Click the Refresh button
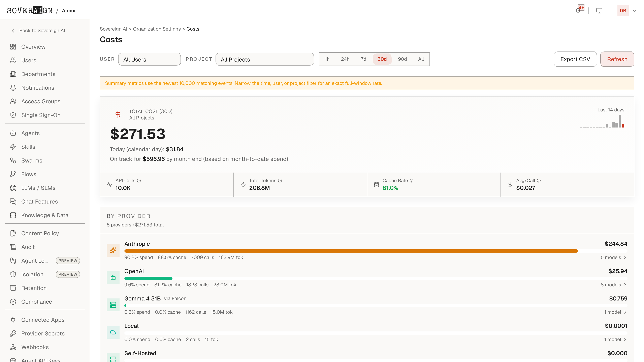The width and height of the screenshot is (644, 362). pyautogui.click(x=617, y=59)
